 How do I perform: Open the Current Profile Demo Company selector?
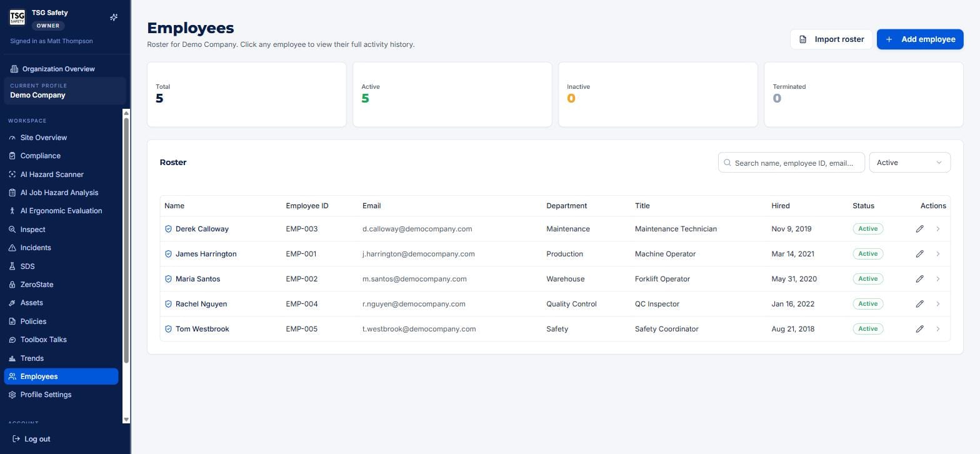click(65, 91)
